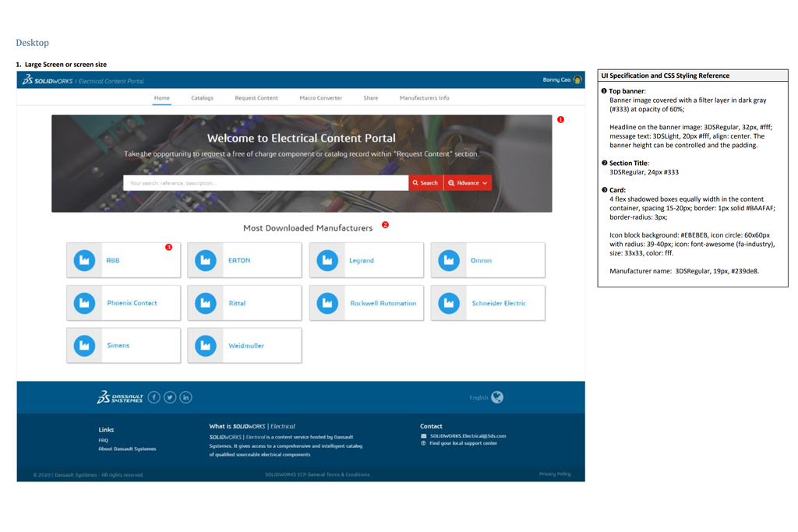
Task: Open the Manufacturers Info tab
Action: (425, 98)
